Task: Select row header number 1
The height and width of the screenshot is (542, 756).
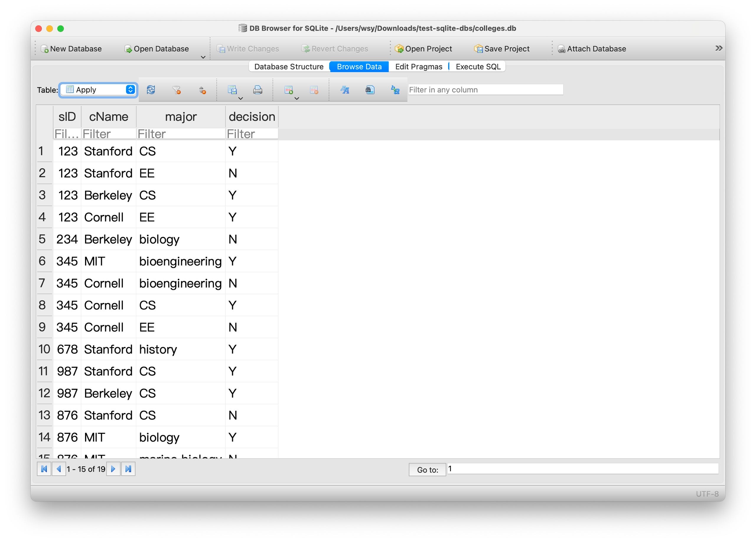Action: pyautogui.click(x=44, y=151)
